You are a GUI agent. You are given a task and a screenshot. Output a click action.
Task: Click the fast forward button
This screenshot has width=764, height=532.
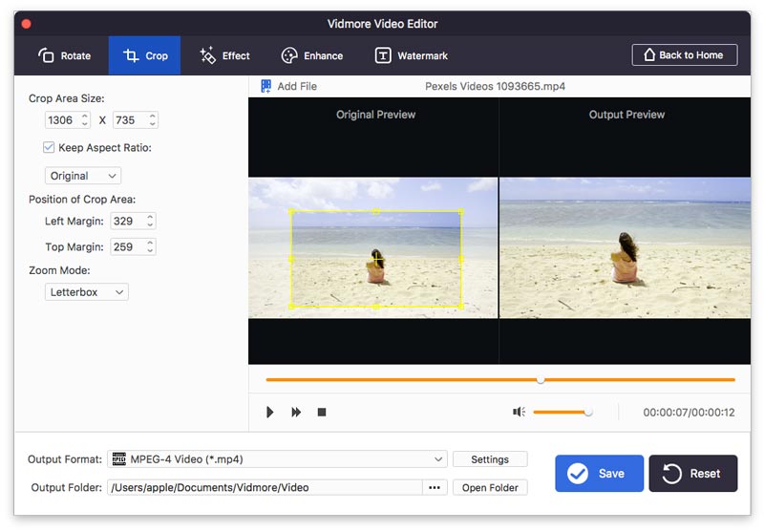(x=296, y=413)
